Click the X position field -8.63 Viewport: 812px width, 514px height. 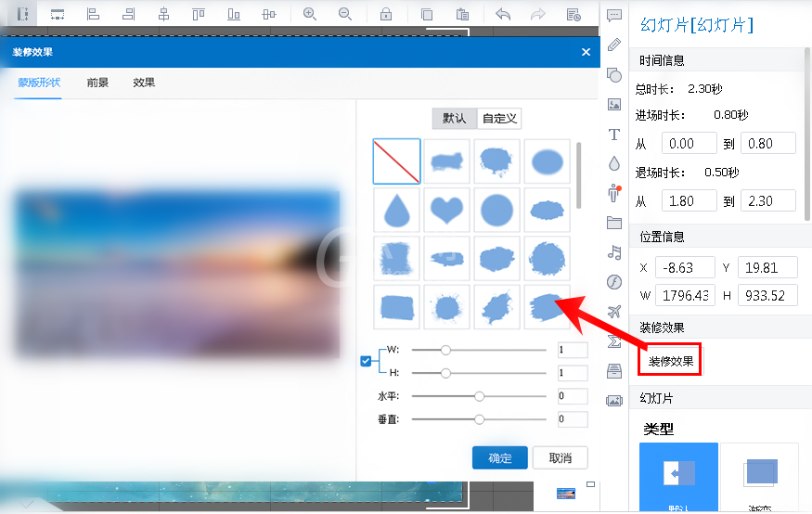685,267
